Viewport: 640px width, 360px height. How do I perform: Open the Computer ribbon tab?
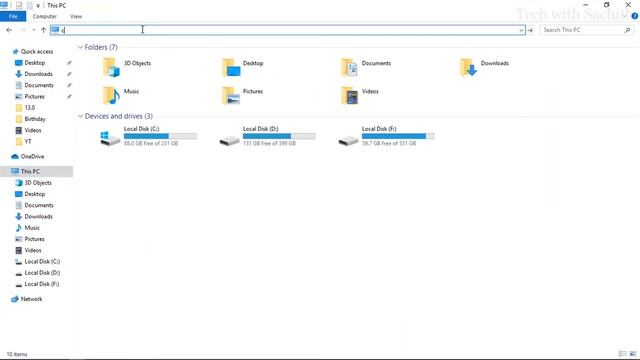44,16
